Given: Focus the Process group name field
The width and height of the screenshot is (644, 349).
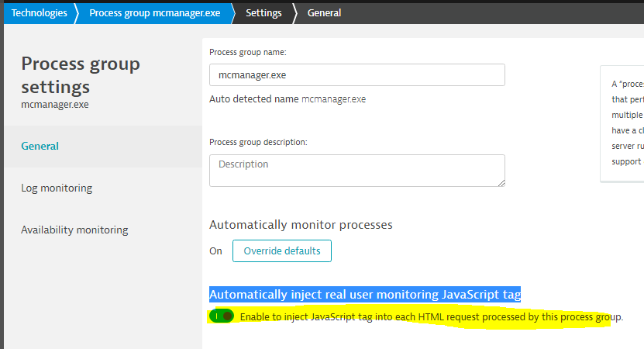Looking at the screenshot, I should pyautogui.click(x=357, y=74).
